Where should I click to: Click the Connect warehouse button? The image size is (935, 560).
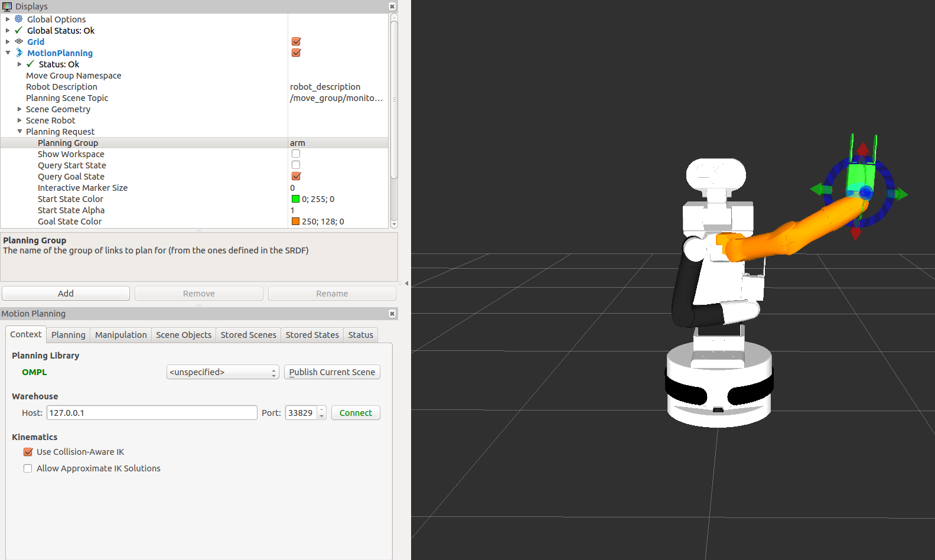pos(355,413)
